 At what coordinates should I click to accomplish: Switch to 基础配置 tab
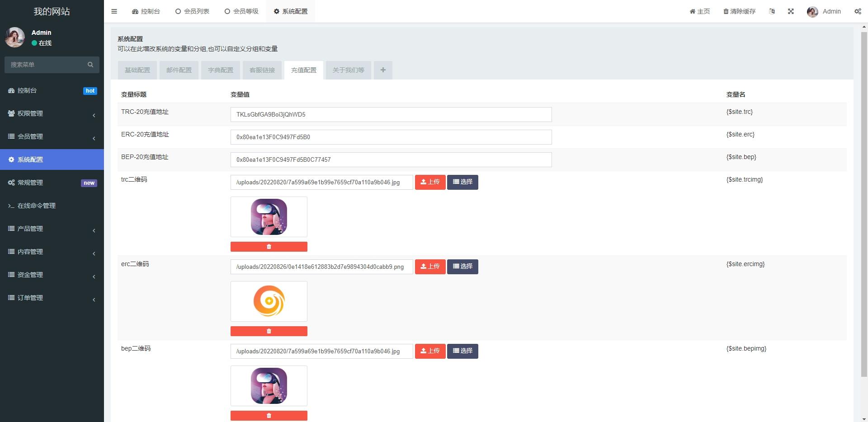pyautogui.click(x=137, y=70)
